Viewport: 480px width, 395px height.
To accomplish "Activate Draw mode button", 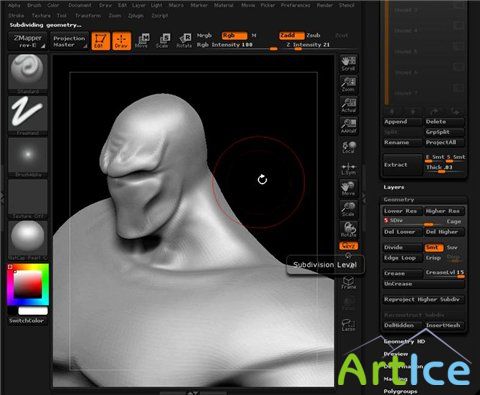I will pyautogui.click(x=122, y=41).
